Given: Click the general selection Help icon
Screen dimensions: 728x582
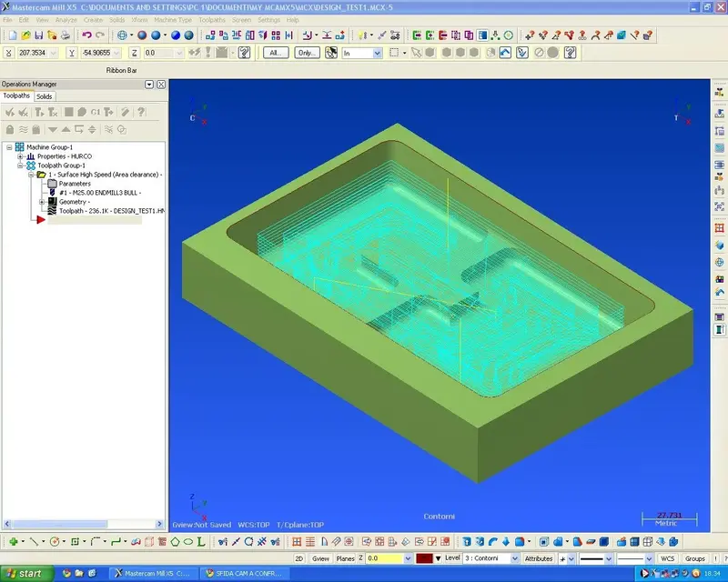Looking at the screenshot, I should coord(571,53).
